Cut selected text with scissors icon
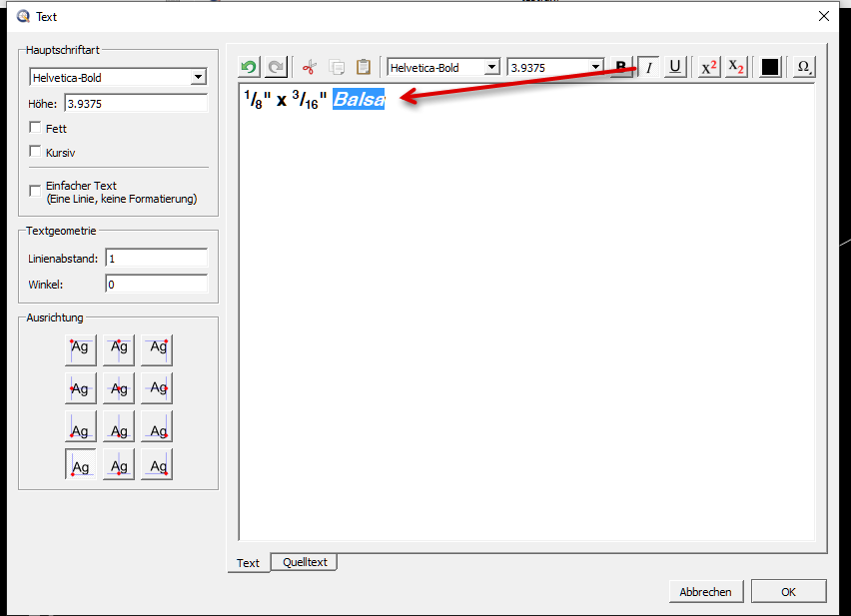This screenshot has width=851, height=616. (x=310, y=68)
